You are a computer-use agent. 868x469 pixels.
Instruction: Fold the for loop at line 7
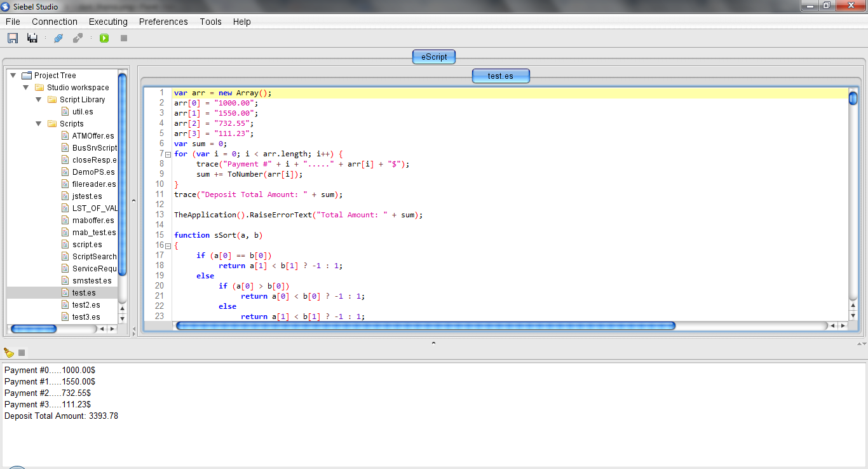[168, 154]
